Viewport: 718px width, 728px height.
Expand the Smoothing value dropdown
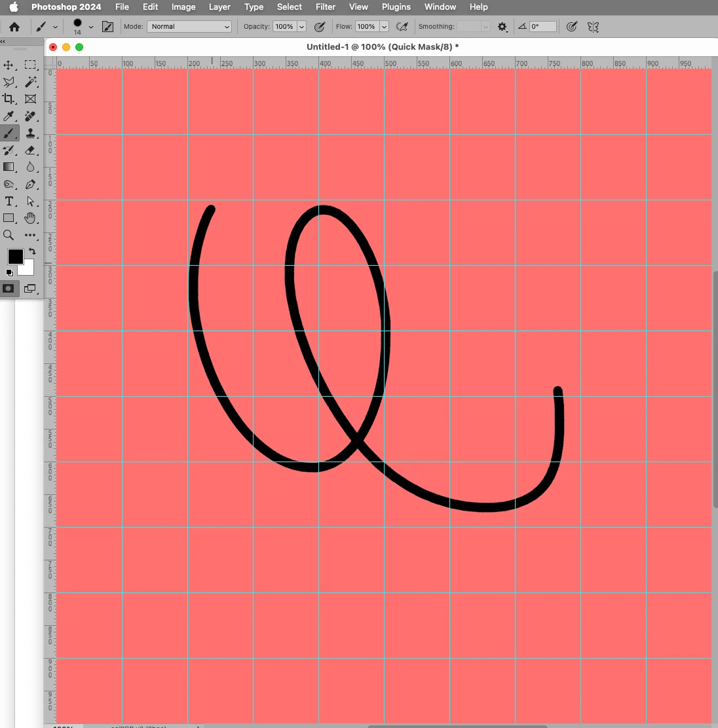point(485,27)
